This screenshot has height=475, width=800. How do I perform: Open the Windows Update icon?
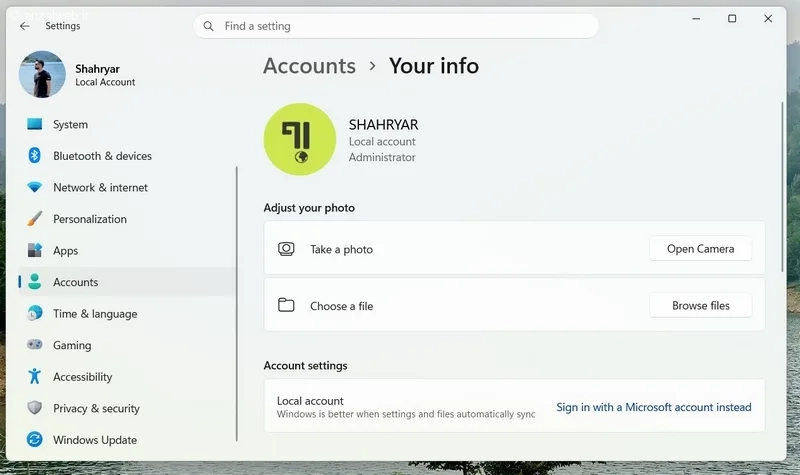tap(35, 439)
